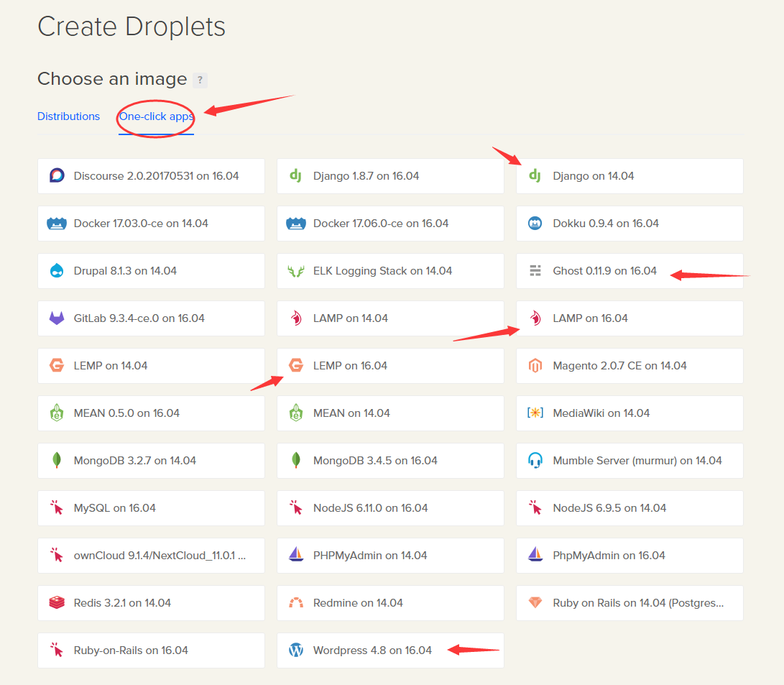
Task: Click the LEMP on 16.04 nginx icon
Action: tap(296, 365)
